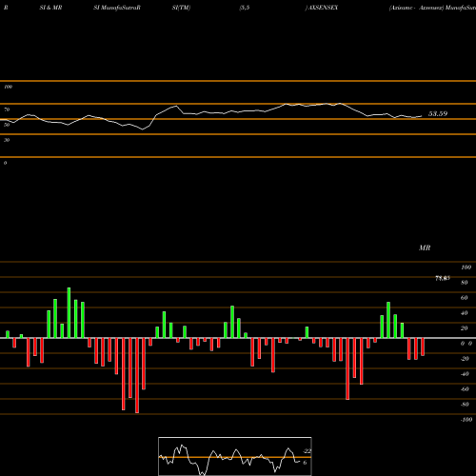
Task: Click the SI & MR header text
Action: (50, 8)
